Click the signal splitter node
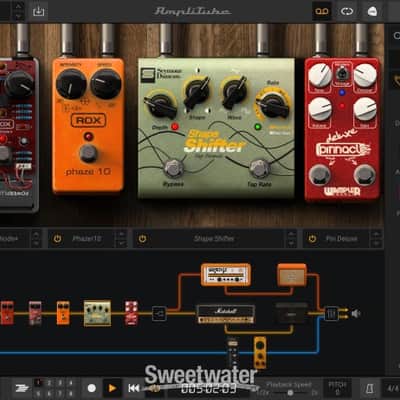Image resolution: width=400 pixels, height=400 pixels. click(159, 314)
